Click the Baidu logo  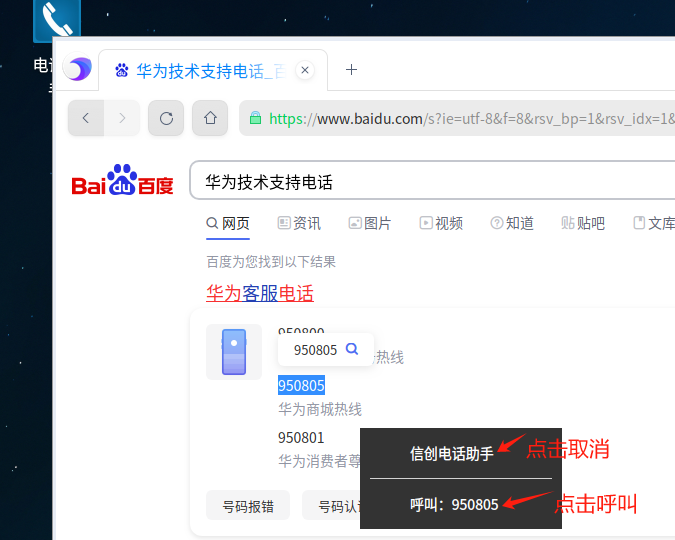coord(122,180)
